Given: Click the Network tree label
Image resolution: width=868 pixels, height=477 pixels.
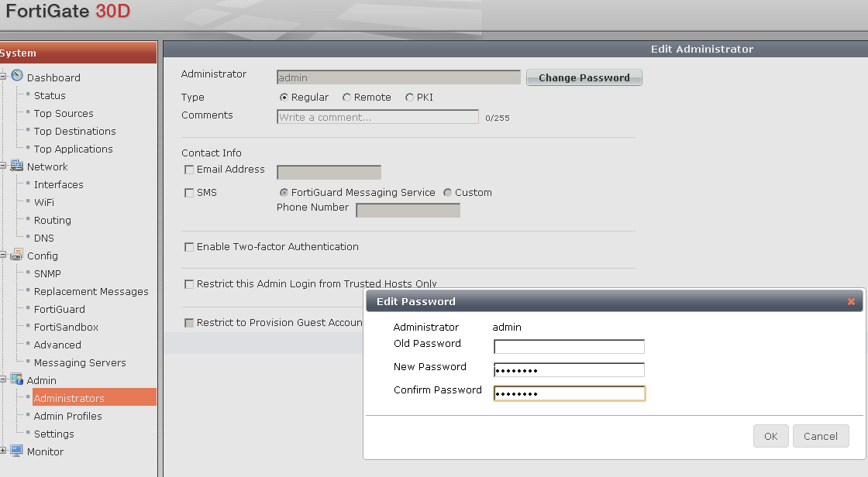Looking at the screenshot, I should tap(47, 166).
